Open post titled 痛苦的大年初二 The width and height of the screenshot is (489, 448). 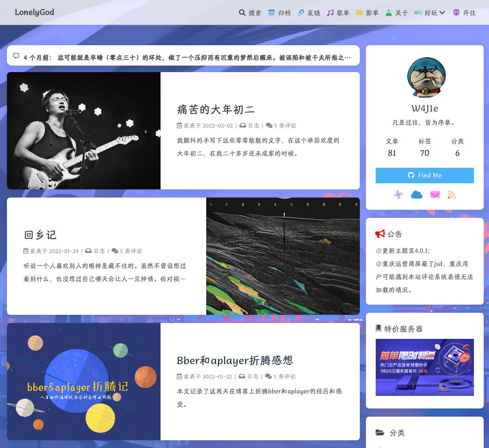[216, 109]
